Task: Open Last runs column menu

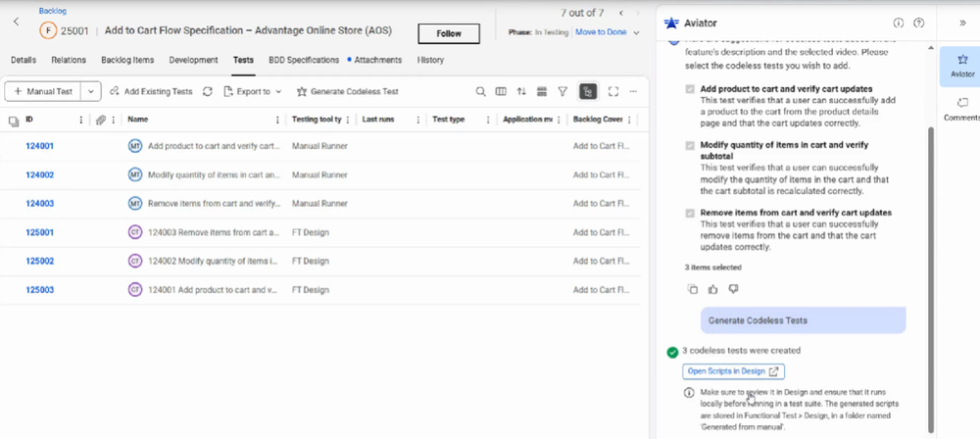Action: 417,121
